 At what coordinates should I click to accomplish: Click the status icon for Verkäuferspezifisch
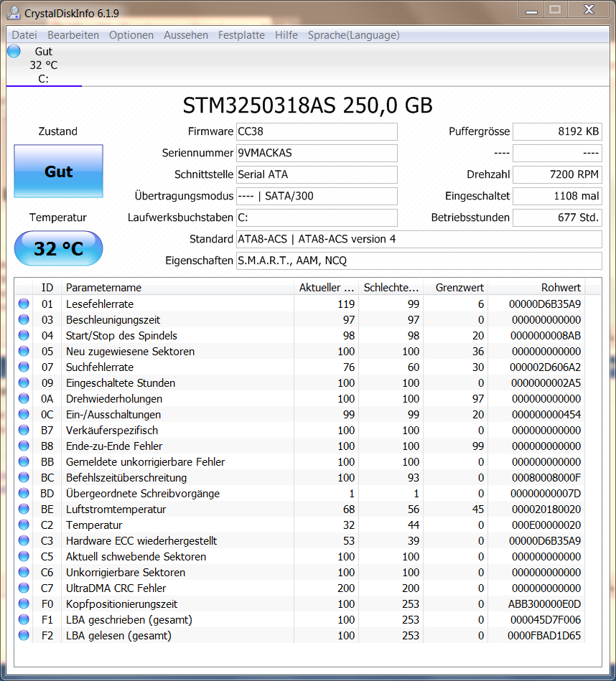coord(24,430)
